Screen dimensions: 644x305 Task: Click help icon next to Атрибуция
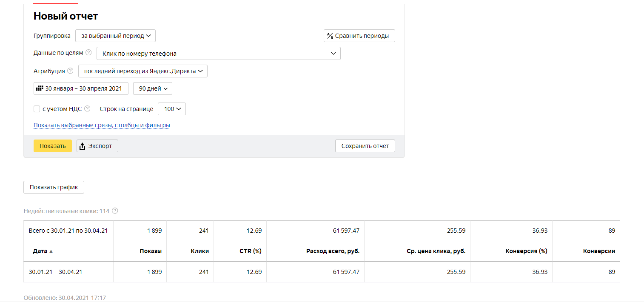(x=70, y=71)
